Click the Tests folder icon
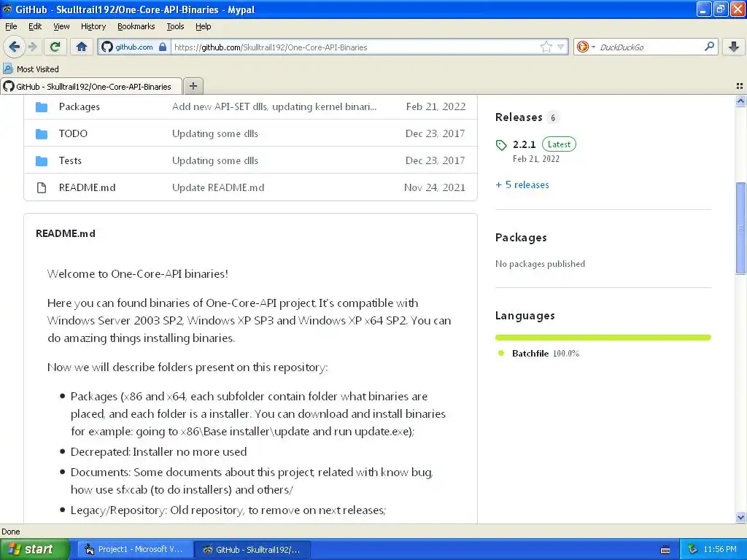 tap(42, 161)
